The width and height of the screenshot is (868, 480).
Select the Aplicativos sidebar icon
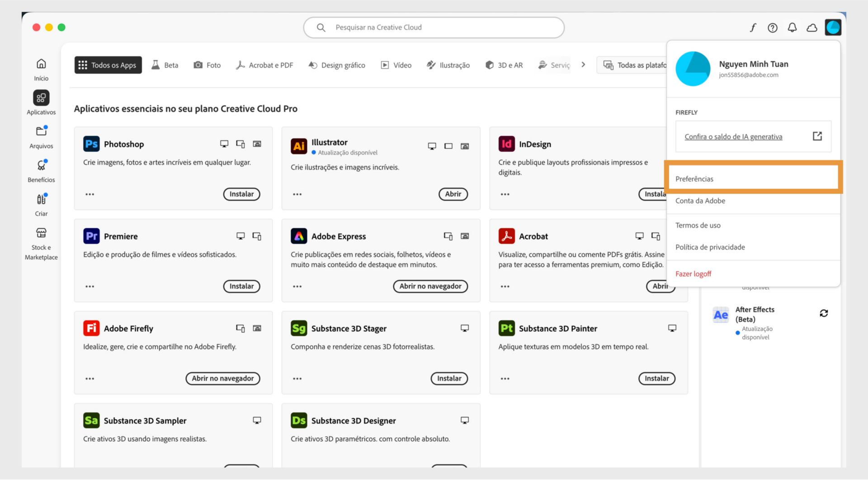coord(41,98)
